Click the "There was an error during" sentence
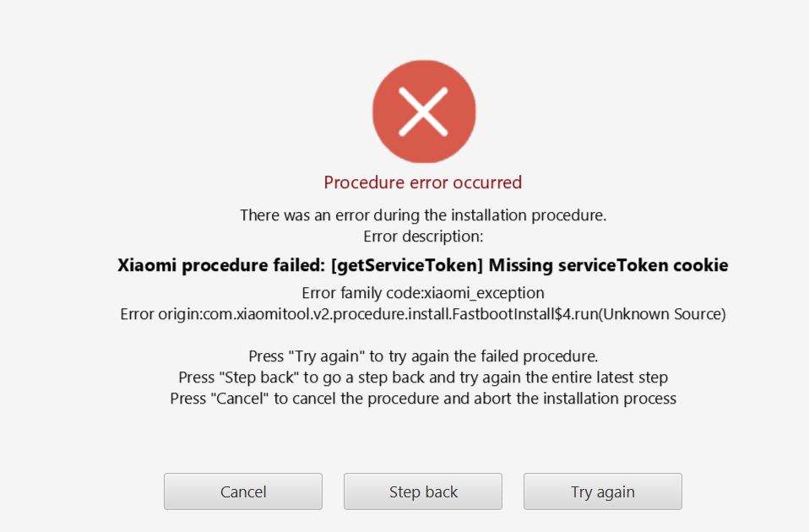The height and width of the screenshot is (532, 809). point(423,215)
